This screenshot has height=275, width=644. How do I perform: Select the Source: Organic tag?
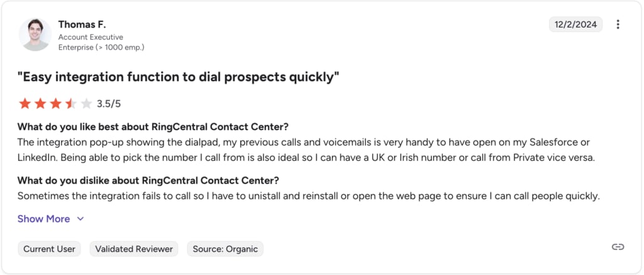[x=225, y=249]
